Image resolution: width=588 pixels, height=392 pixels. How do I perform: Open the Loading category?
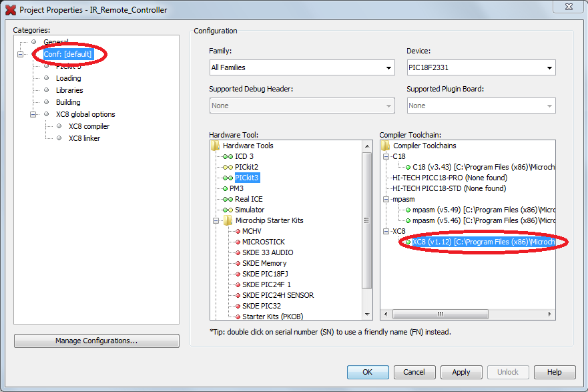pyautogui.click(x=68, y=78)
